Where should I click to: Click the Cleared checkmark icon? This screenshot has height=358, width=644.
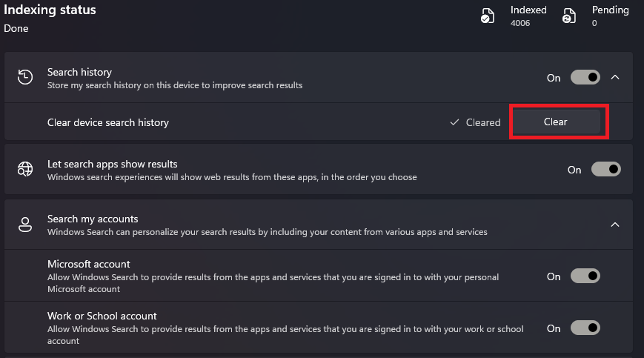pos(454,122)
